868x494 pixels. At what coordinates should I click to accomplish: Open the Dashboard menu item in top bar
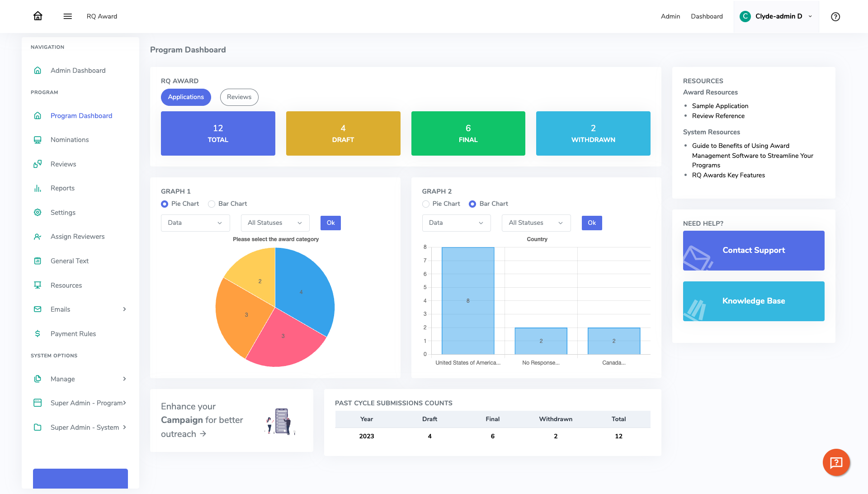coord(707,16)
